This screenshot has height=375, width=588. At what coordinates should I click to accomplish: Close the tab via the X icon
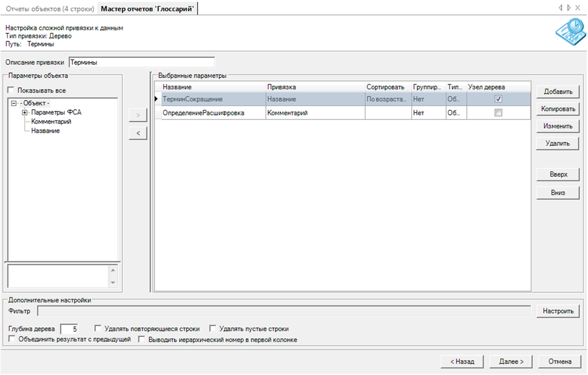click(x=578, y=8)
